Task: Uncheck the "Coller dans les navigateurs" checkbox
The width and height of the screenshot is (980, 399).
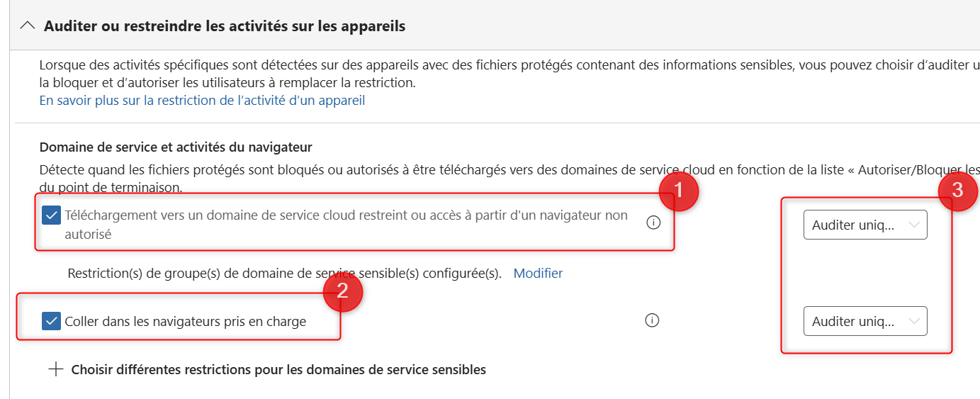Action: click(51, 321)
